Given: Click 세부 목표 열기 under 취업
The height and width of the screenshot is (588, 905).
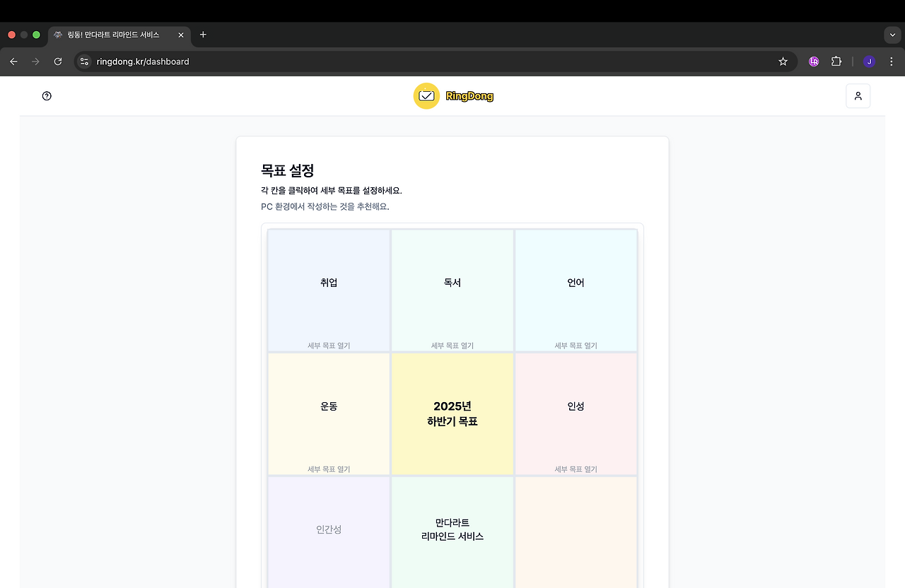Looking at the screenshot, I should click(x=329, y=346).
